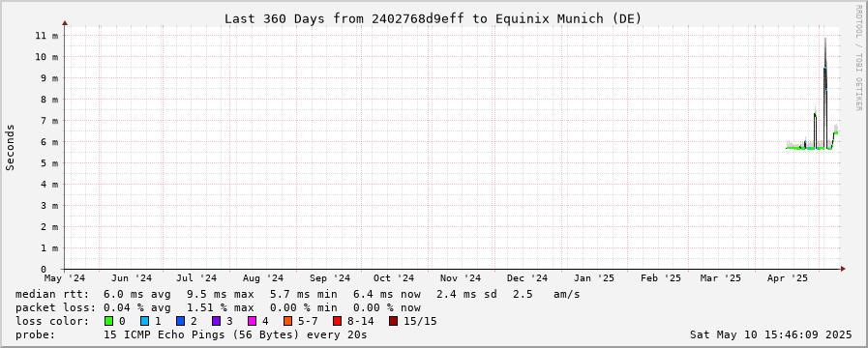Click the May '24 x-axis label

65,278
